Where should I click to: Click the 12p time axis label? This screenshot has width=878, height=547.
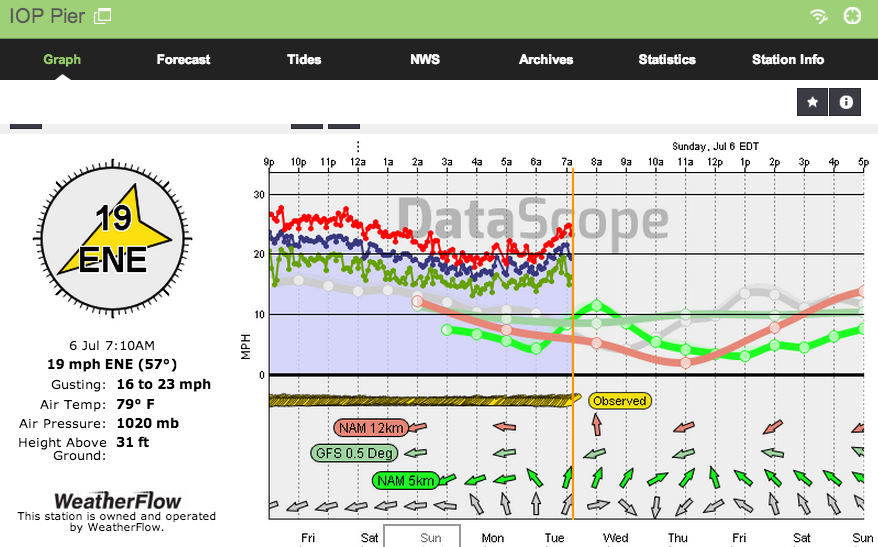[715, 162]
